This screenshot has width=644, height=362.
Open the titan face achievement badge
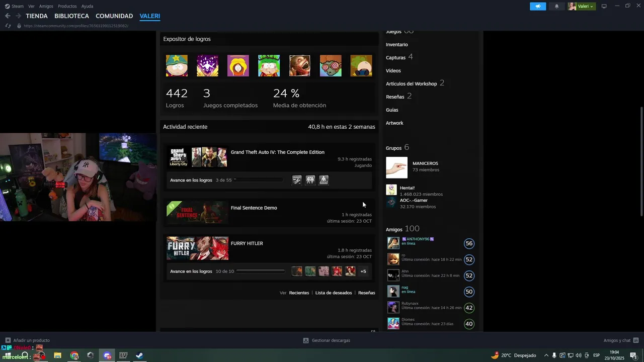click(300, 66)
